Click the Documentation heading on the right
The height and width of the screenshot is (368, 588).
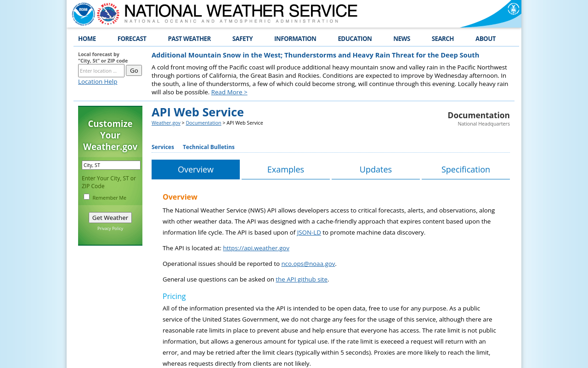click(x=479, y=115)
